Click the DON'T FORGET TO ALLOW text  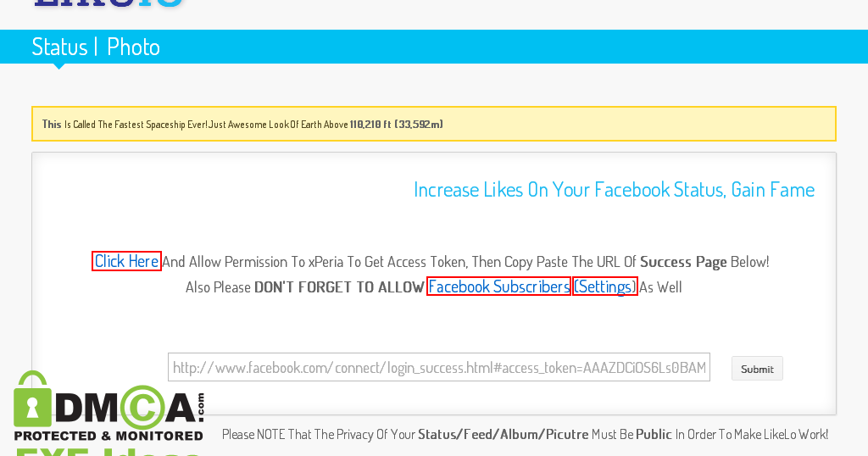coord(339,287)
